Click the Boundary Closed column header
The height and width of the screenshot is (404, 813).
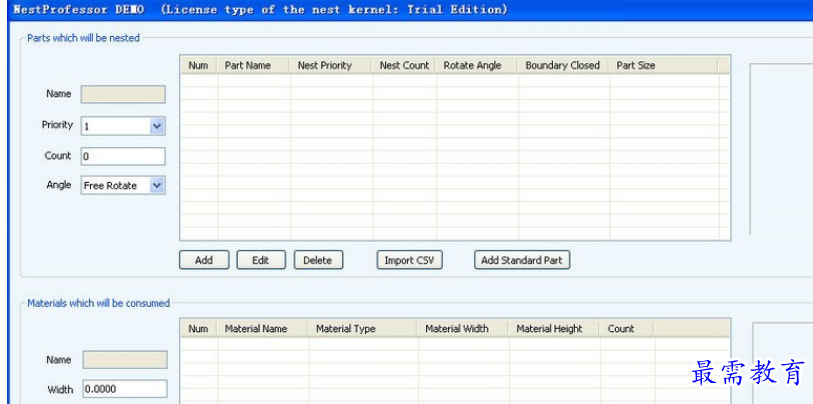564,65
